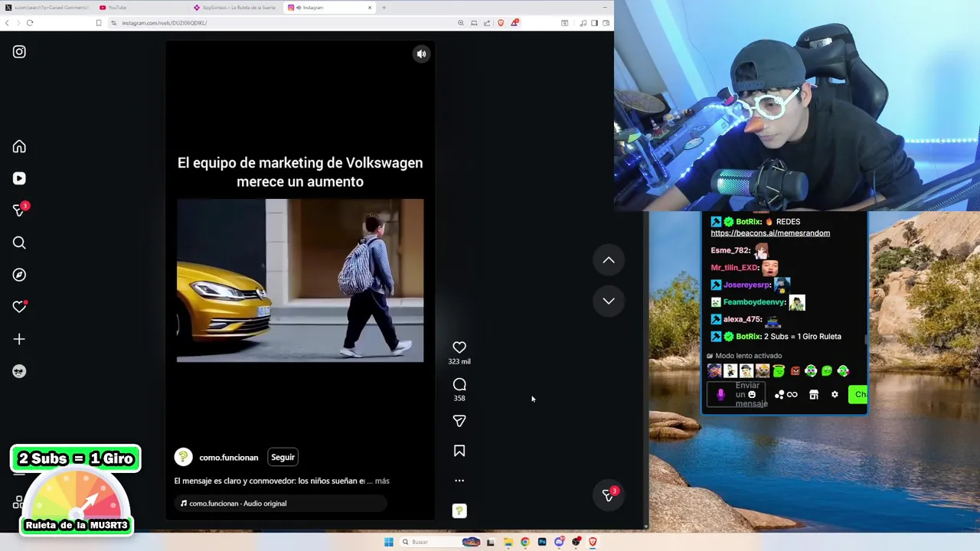Viewport: 980px width, 551px height.
Task: Close the Instagram browser tab
Action: pyautogui.click(x=370, y=8)
